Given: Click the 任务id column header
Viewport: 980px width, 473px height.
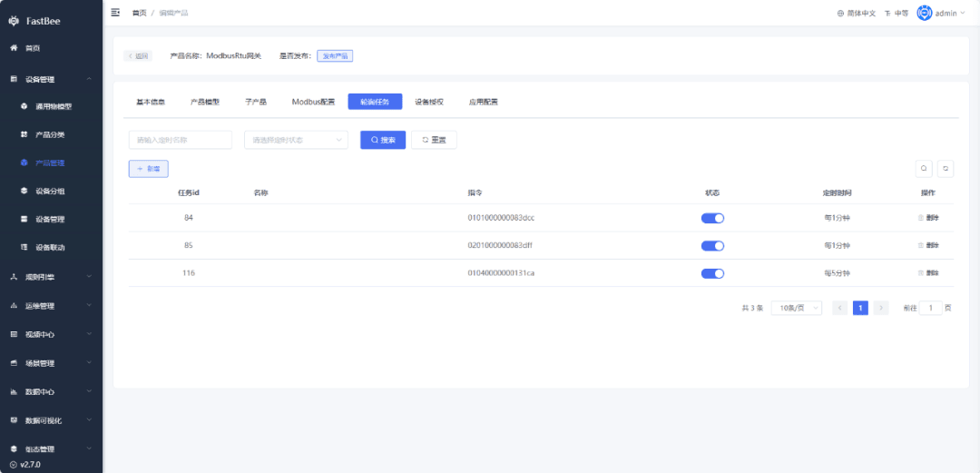Looking at the screenshot, I should (x=189, y=192).
